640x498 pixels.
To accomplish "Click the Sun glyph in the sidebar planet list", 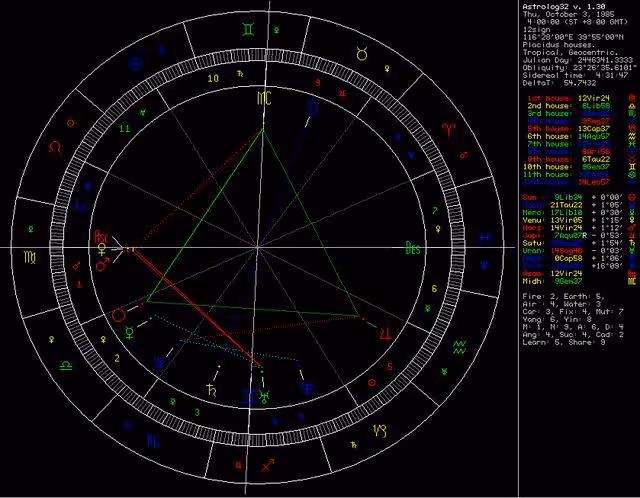I will [x=632, y=198].
